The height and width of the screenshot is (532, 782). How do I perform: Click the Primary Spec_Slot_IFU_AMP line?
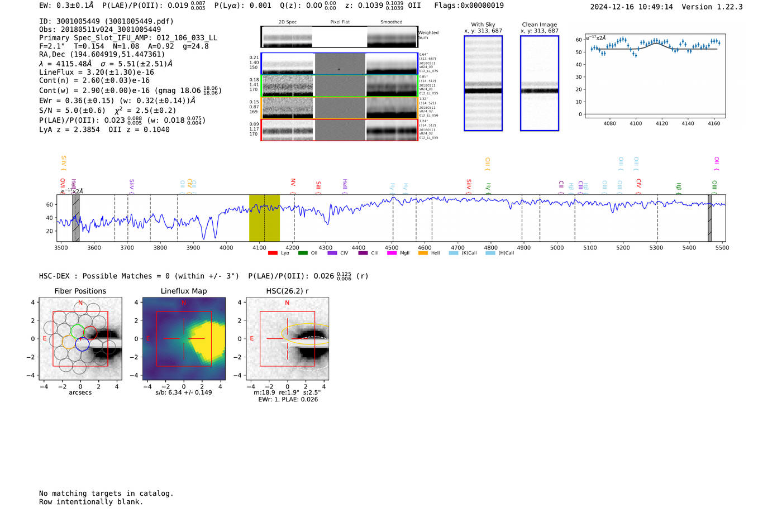point(128,38)
